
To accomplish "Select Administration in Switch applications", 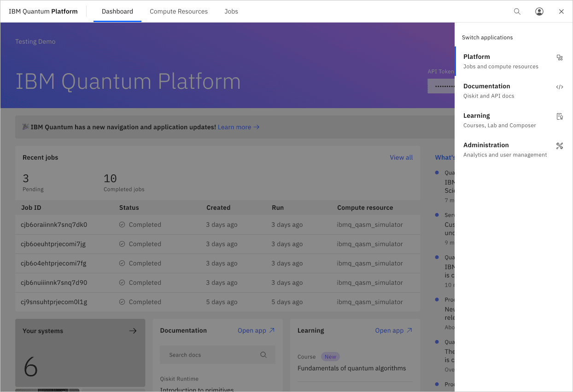I will click(514, 150).
